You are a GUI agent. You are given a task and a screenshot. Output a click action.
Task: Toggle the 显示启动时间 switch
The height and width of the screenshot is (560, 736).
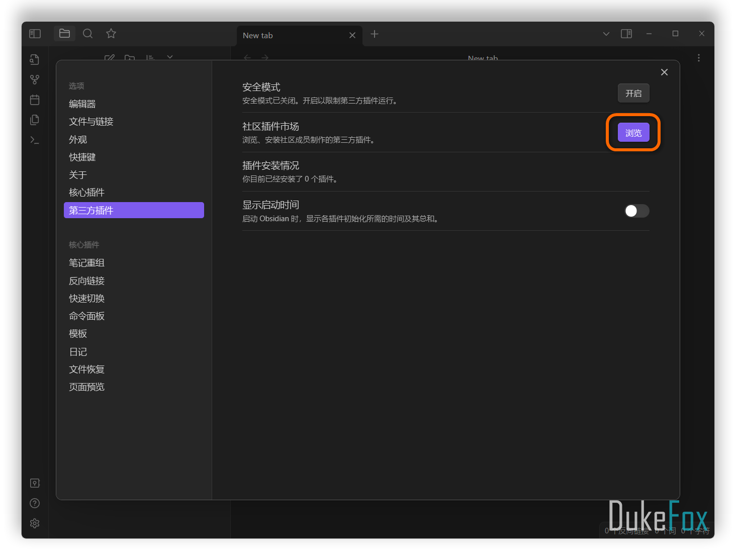[636, 211]
